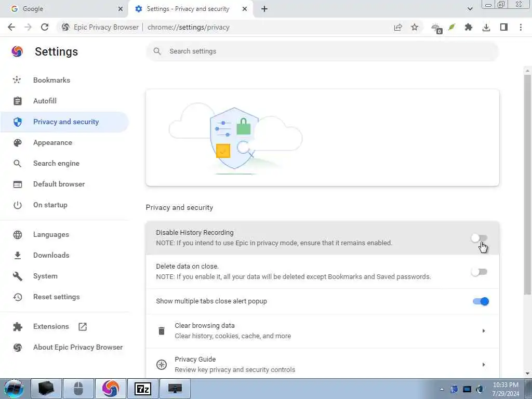Click the scrollbar down arrow
The height and width of the screenshot is (399, 532).
[527, 374]
